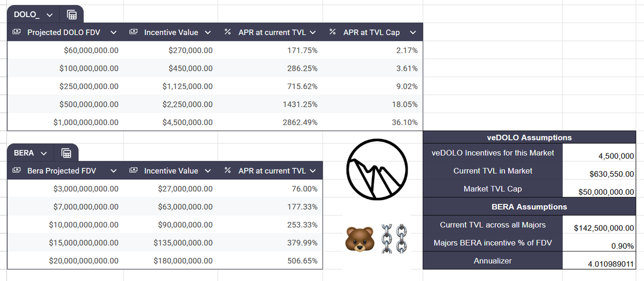Select cell 379.99%

click(x=270, y=242)
